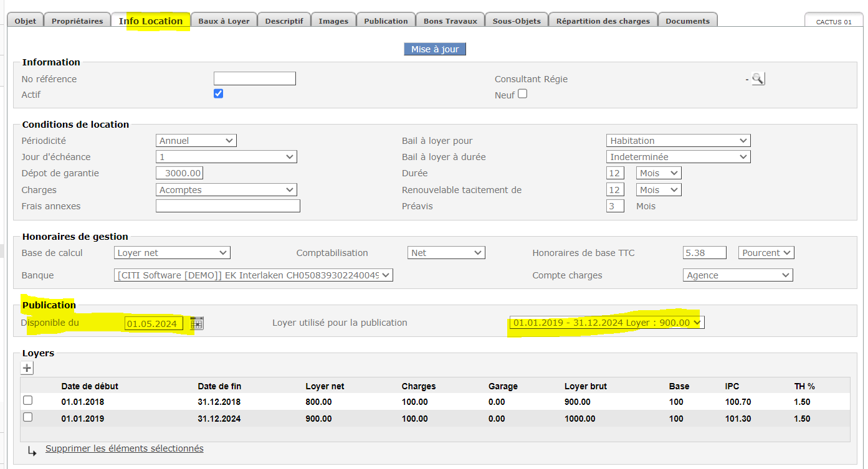Click the IPC column header
The image size is (868, 469).
732,386
